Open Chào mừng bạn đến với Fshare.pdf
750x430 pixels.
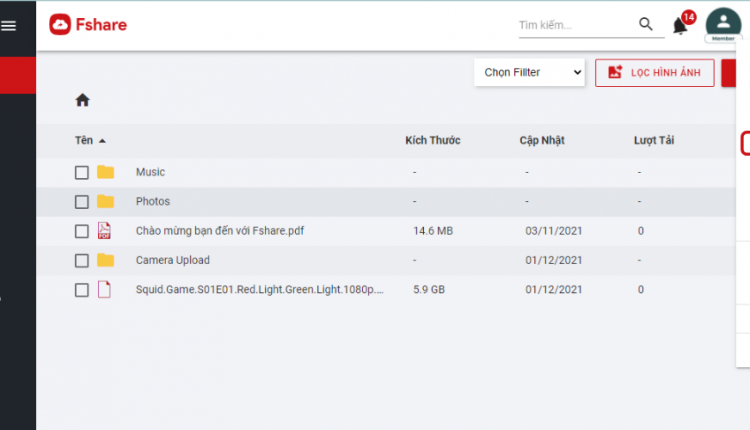coord(220,231)
